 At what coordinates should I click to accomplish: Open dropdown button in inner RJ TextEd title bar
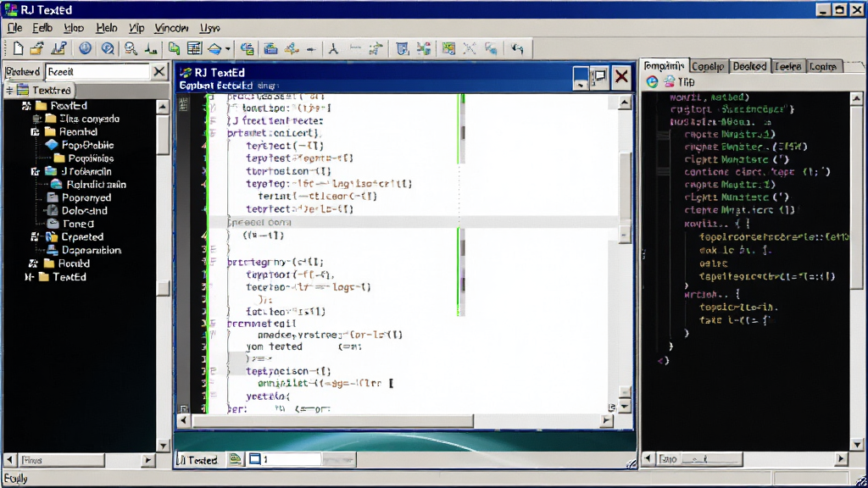(x=580, y=77)
